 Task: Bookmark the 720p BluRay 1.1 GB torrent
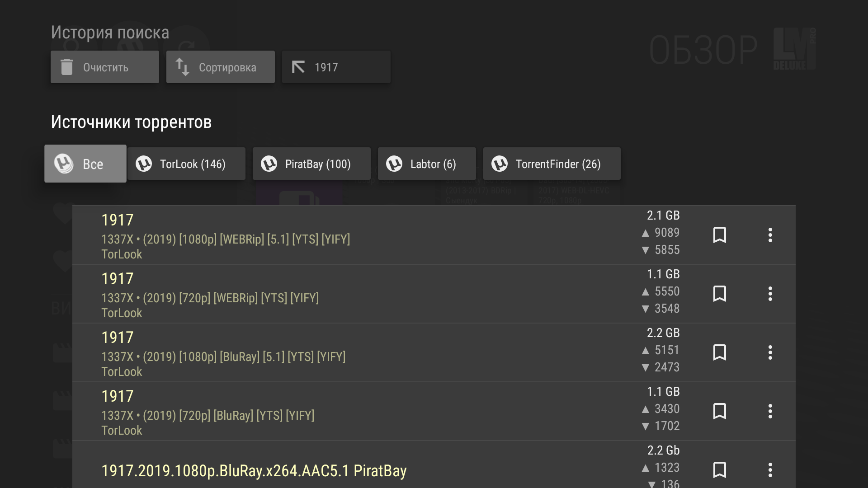720,411
